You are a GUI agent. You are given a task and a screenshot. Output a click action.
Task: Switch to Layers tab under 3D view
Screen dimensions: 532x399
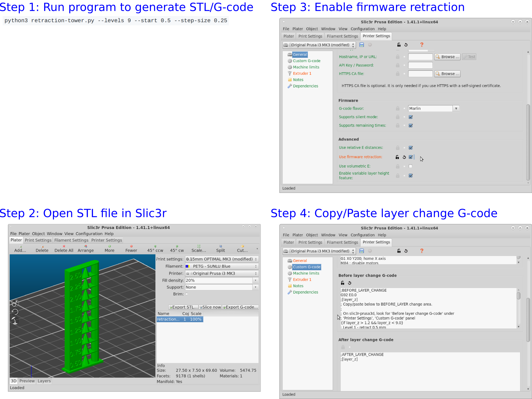[44, 381]
